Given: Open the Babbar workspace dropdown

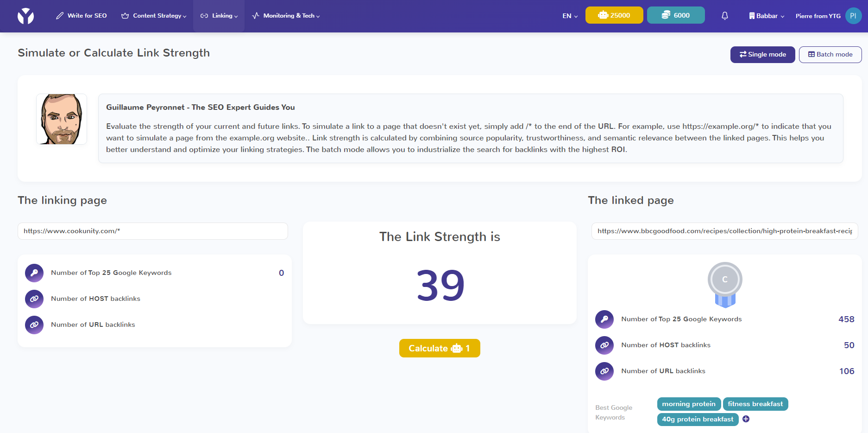Looking at the screenshot, I should tap(767, 16).
